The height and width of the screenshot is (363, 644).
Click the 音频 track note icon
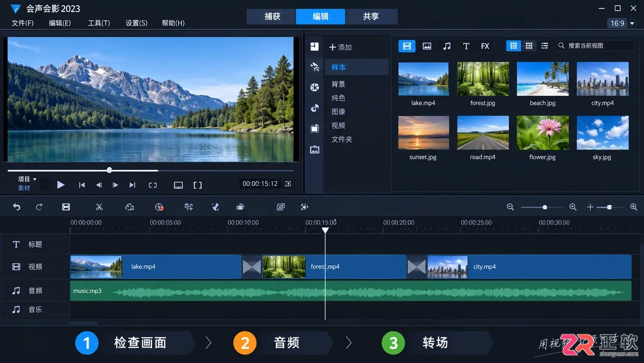(16, 291)
